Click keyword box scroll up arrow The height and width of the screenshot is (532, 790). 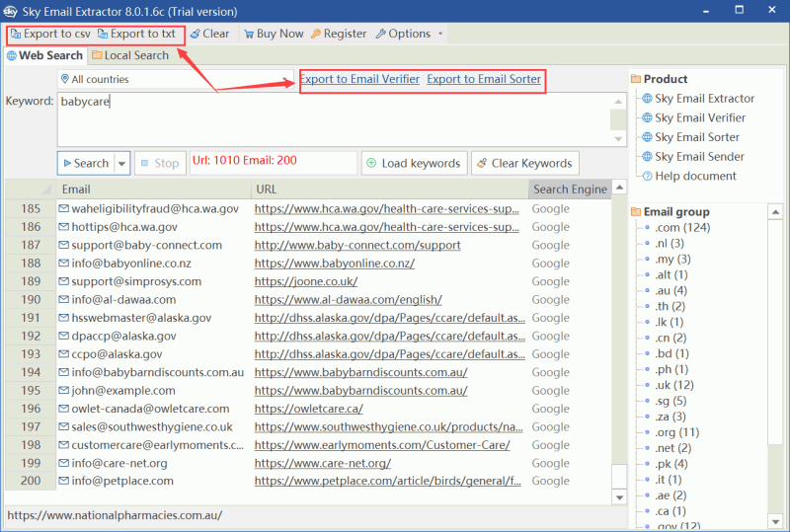click(618, 102)
